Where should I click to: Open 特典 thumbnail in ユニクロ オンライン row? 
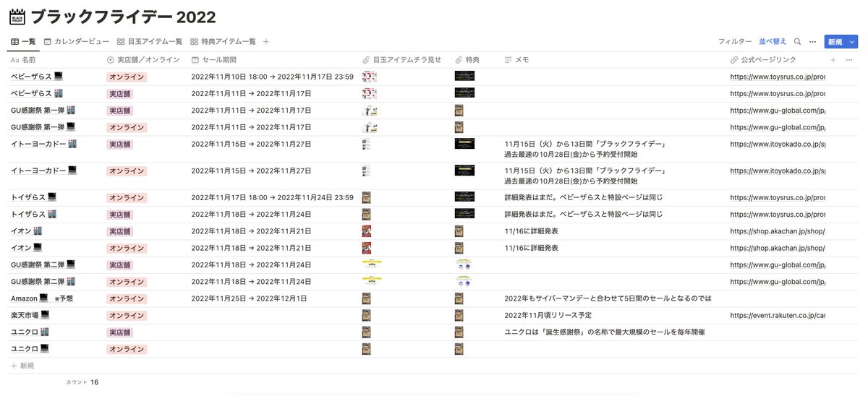[459, 349]
